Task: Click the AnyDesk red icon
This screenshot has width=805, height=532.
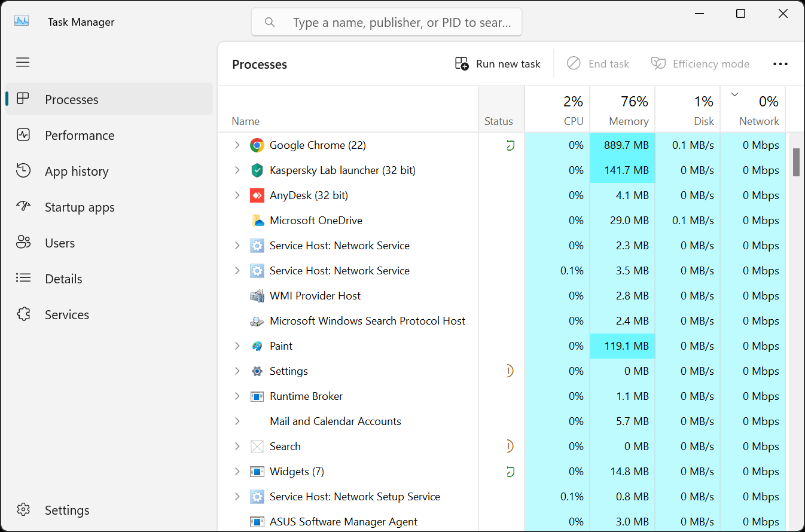Action: pos(257,195)
